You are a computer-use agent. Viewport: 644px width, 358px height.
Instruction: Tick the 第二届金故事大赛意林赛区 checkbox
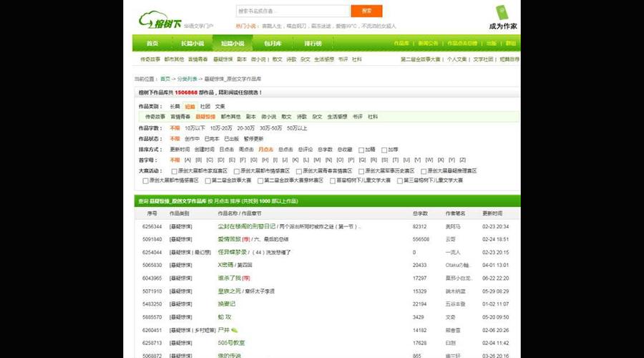click(x=260, y=181)
